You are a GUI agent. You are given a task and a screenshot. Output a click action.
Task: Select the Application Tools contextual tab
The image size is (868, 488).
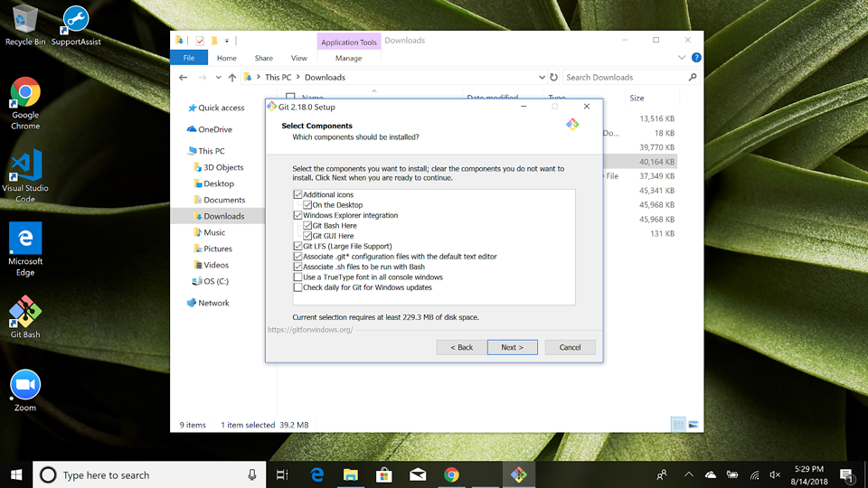pyautogui.click(x=349, y=42)
